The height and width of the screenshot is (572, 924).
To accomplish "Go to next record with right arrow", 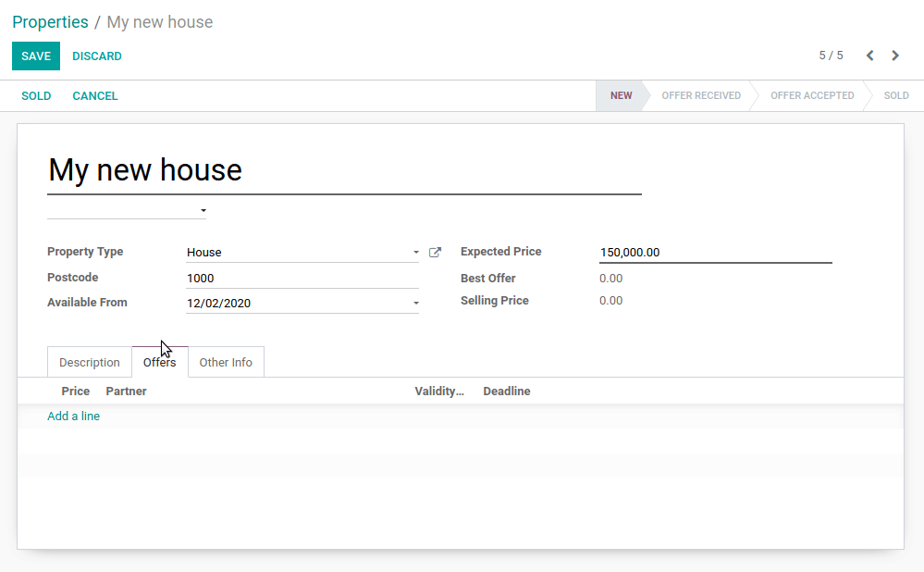I will (x=895, y=56).
